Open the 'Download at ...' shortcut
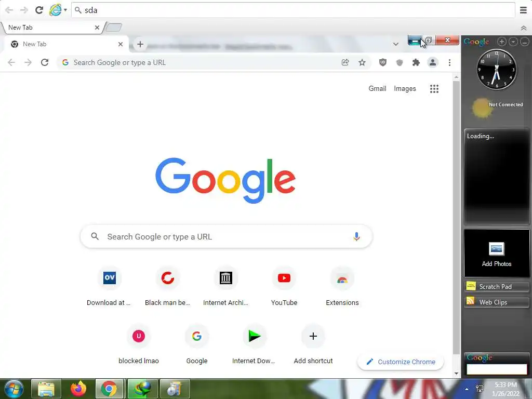This screenshot has height=399, width=532. pyautogui.click(x=109, y=287)
